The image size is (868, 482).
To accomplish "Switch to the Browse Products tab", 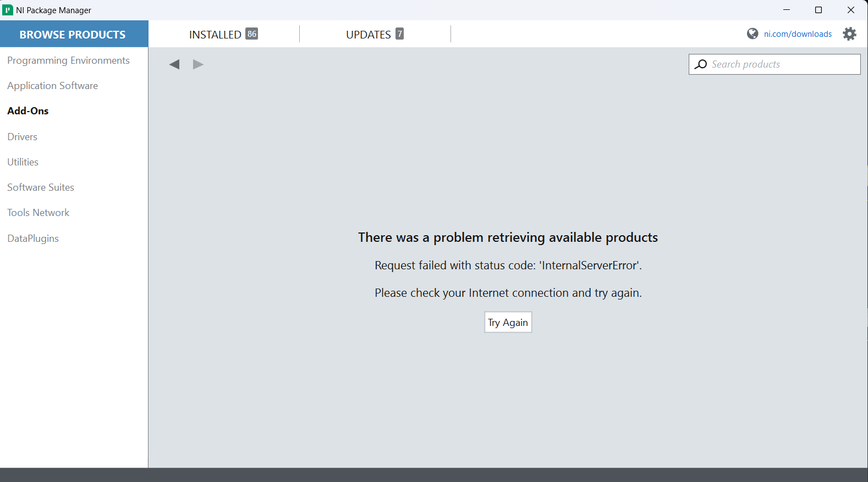I will pos(74,34).
